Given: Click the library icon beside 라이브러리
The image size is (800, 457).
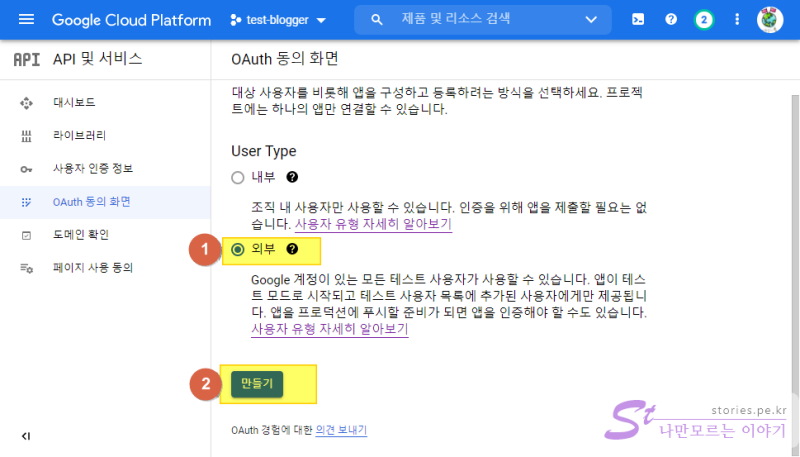Looking at the screenshot, I should tap(26, 136).
